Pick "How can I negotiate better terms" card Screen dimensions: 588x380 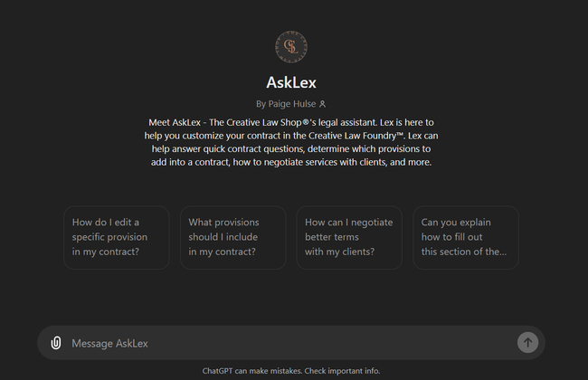point(349,237)
